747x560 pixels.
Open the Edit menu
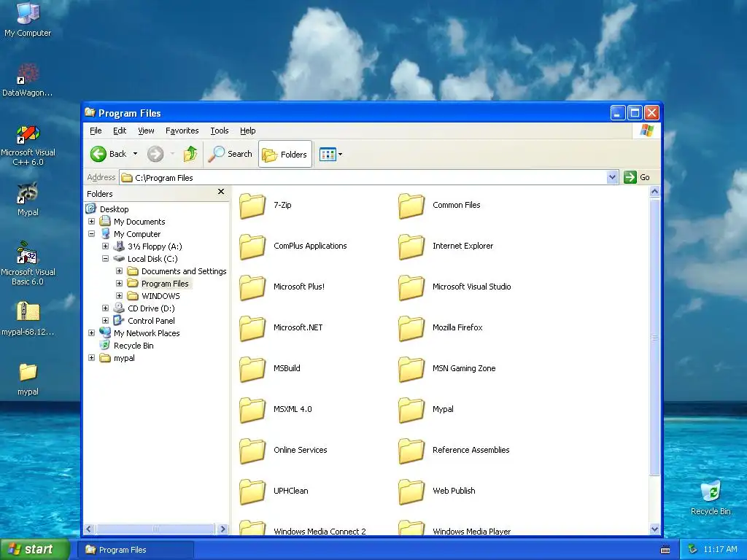tap(120, 131)
